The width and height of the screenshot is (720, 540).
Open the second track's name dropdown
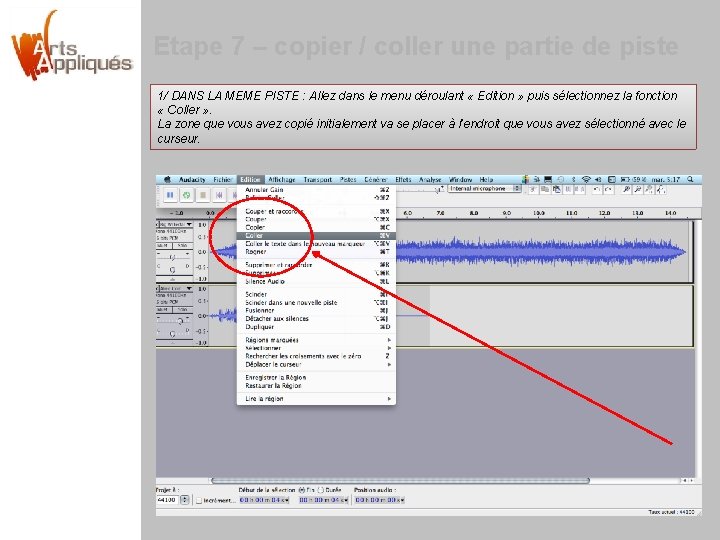(175, 288)
